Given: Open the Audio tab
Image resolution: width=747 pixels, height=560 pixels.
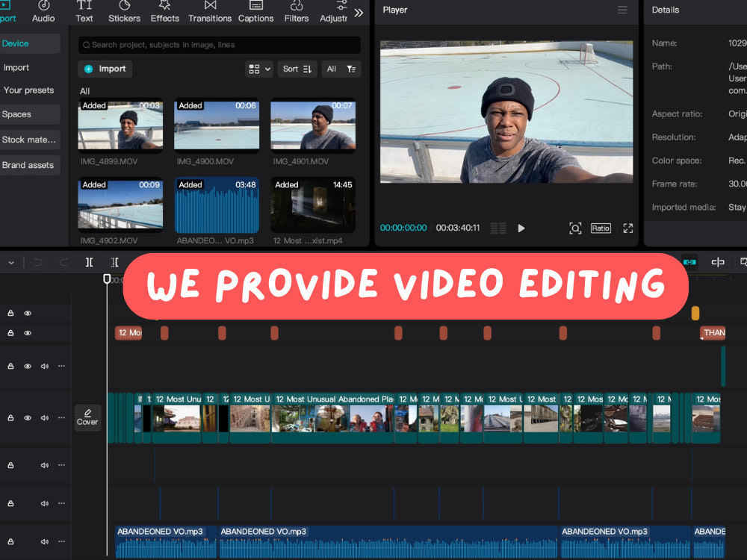Looking at the screenshot, I should click(43, 12).
